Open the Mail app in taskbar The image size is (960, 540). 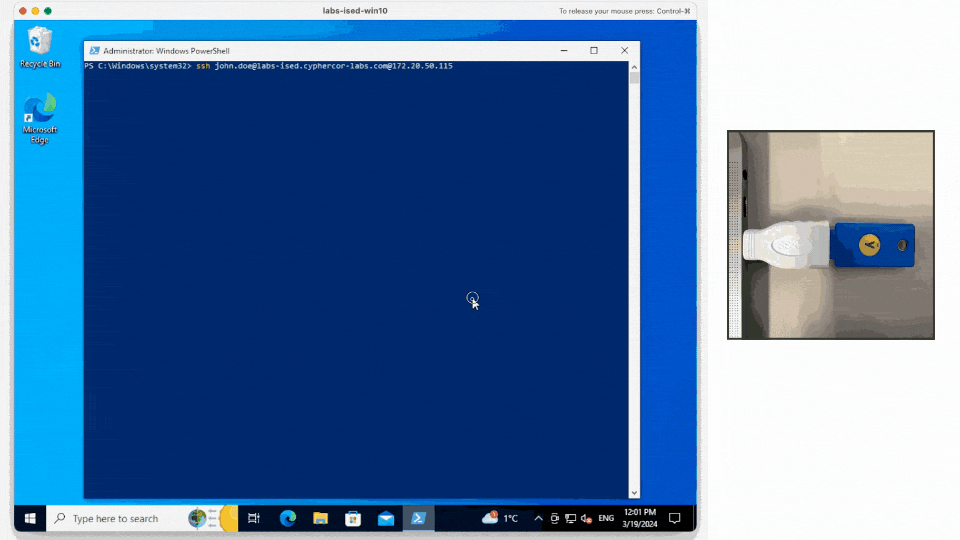point(386,518)
